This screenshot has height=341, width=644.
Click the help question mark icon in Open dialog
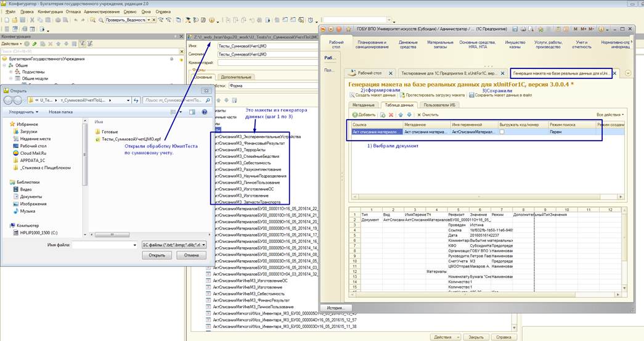tap(204, 112)
